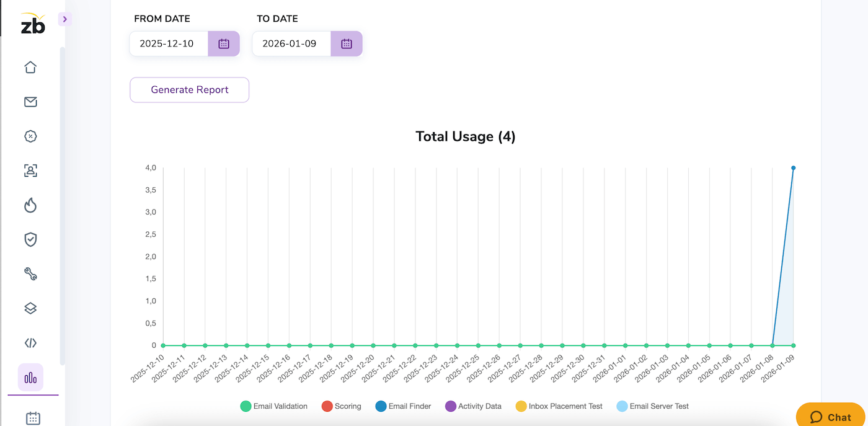
Task: Open the code brackets API icon
Action: (x=30, y=343)
